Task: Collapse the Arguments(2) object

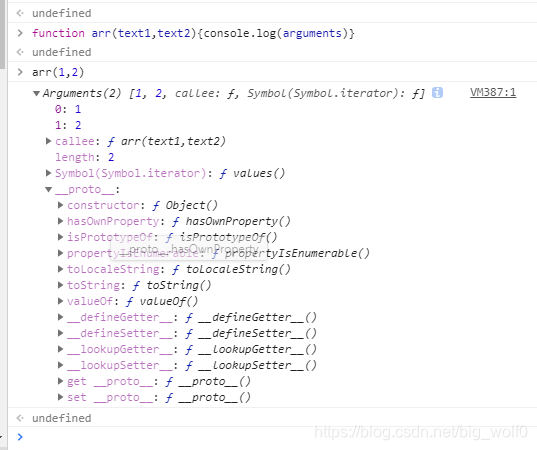Action: pyautogui.click(x=36, y=93)
